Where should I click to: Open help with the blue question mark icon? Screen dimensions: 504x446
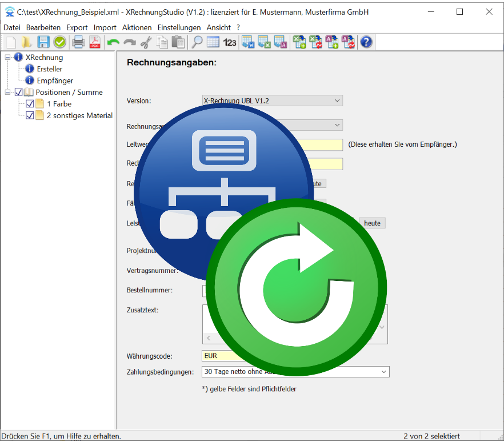366,42
